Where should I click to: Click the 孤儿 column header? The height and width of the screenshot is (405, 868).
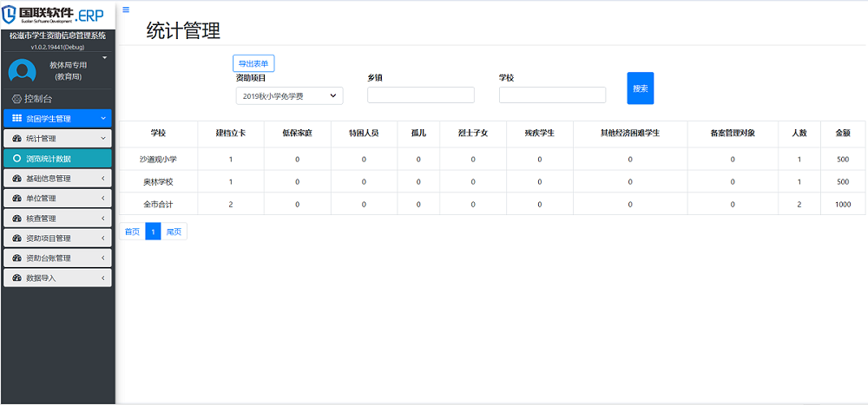click(418, 134)
